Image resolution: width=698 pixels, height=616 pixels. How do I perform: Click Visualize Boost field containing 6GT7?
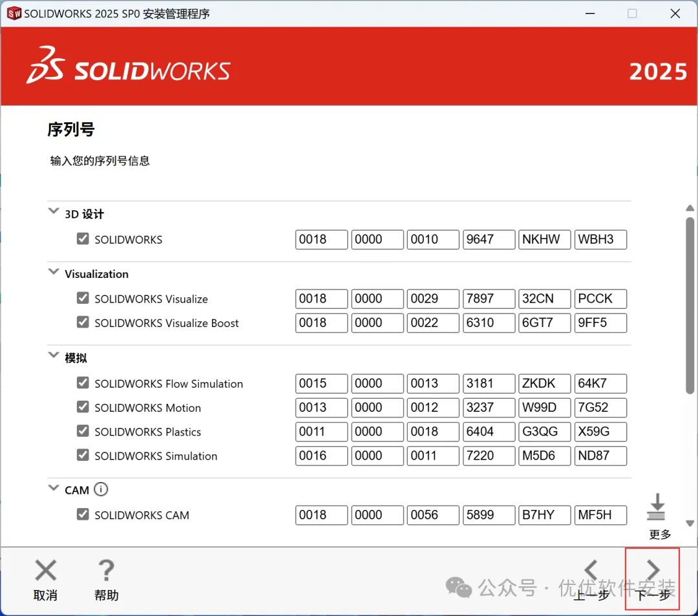pyautogui.click(x=544, y=323)
